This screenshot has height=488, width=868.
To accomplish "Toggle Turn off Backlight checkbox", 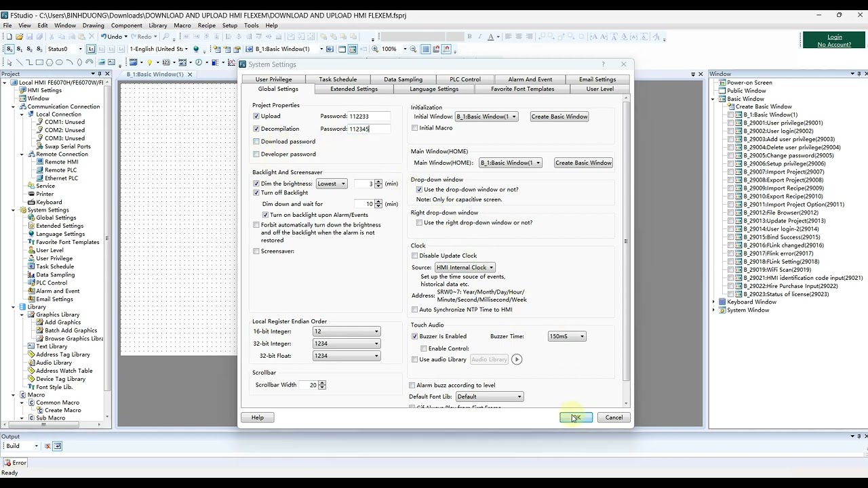I will [256, 192].
